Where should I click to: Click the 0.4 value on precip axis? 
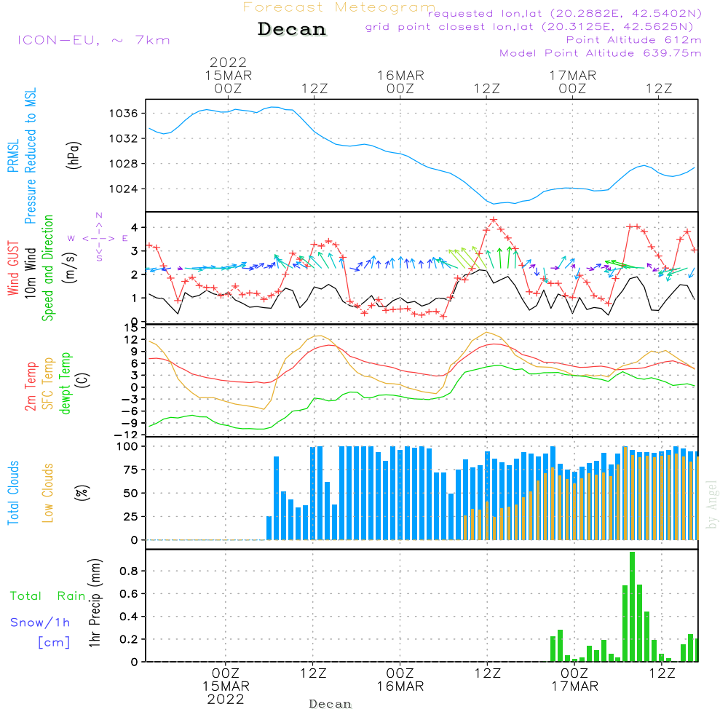pos(129,617)
